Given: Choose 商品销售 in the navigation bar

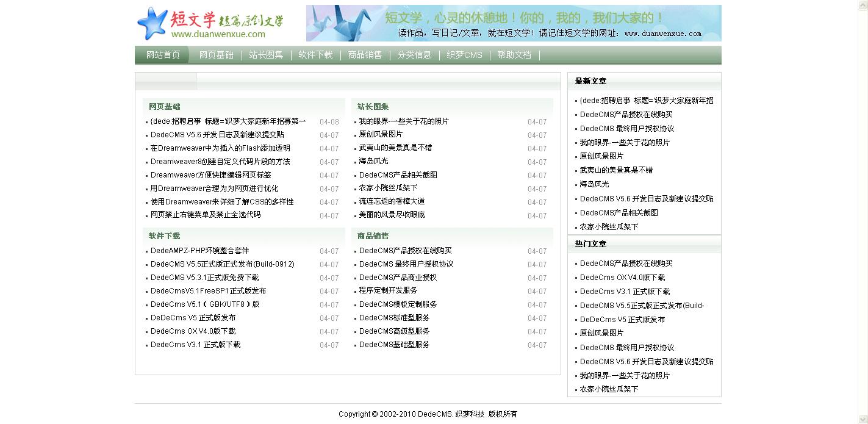Looking at the screenshot, I should pyautogui.click(x=365, y=55).
